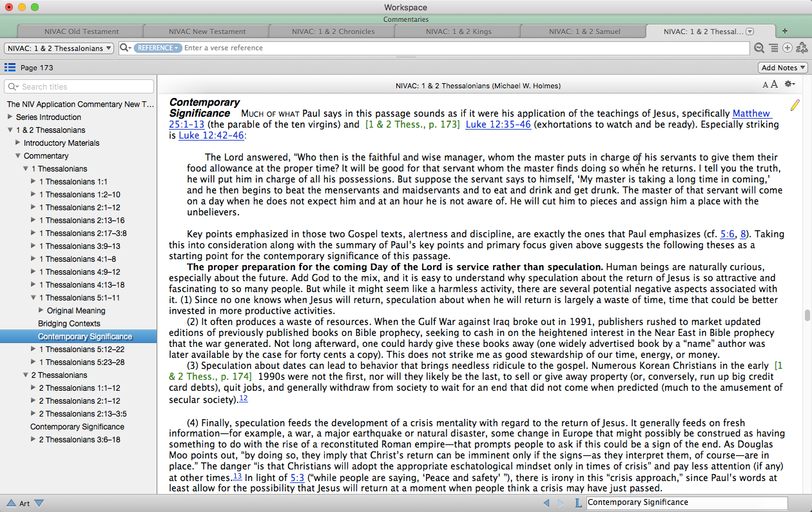Select 2 Thessalonians 1:1–12 in the sidebar
812x512 pixels.
(x=80, y=388)
